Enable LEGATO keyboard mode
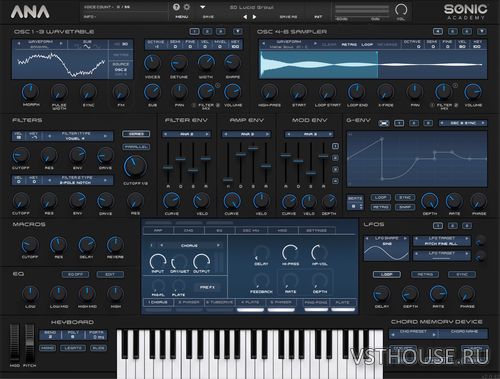This screenshot has height=379, width=500. (73, 348)
